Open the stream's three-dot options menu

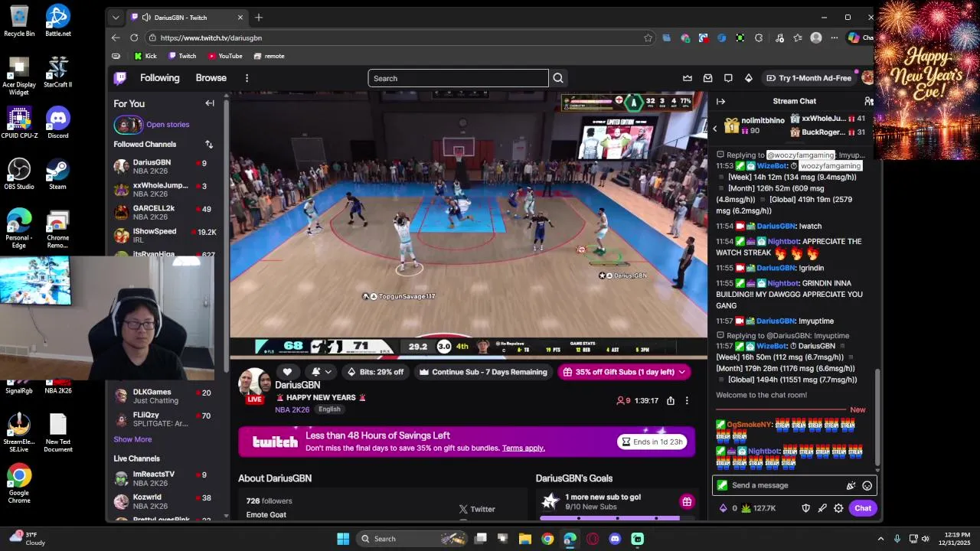point(687,400)
